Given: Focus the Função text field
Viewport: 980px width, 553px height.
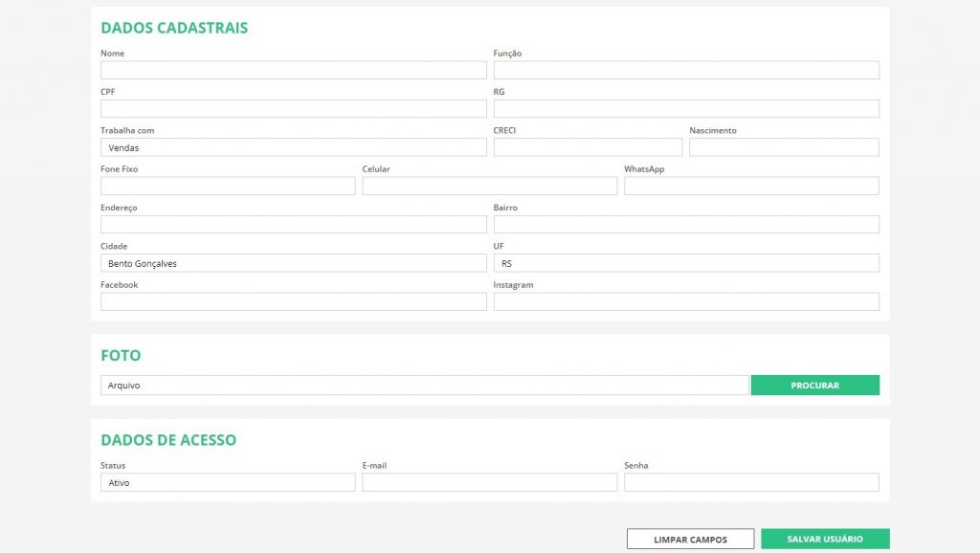Looking at the screenshot, I should (x=686, y=70).
